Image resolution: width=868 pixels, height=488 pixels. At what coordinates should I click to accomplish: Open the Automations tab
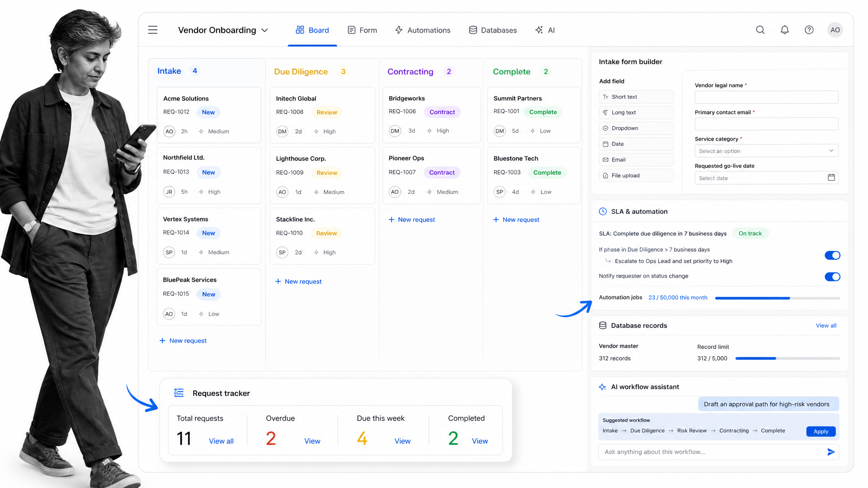[x=423, y=30]
